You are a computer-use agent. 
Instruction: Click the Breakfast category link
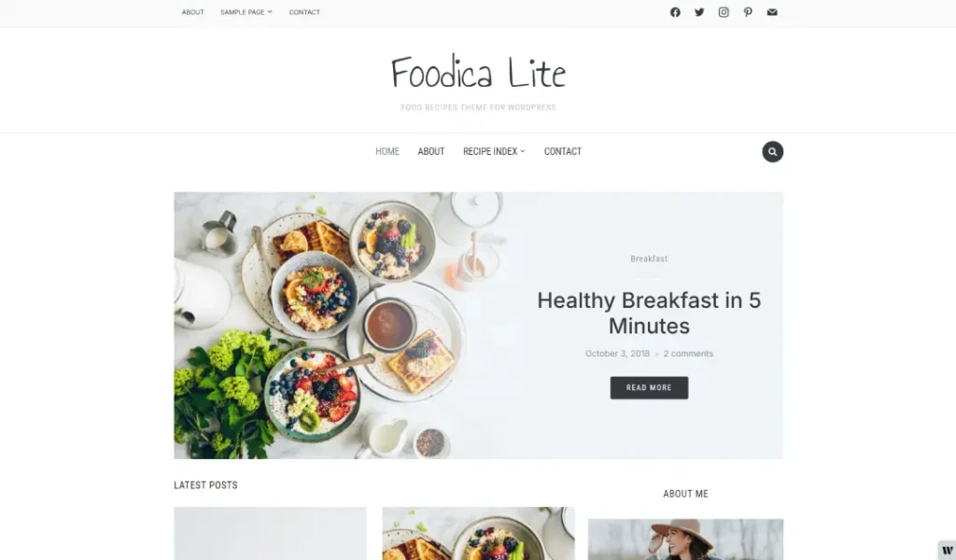point(649,259)
